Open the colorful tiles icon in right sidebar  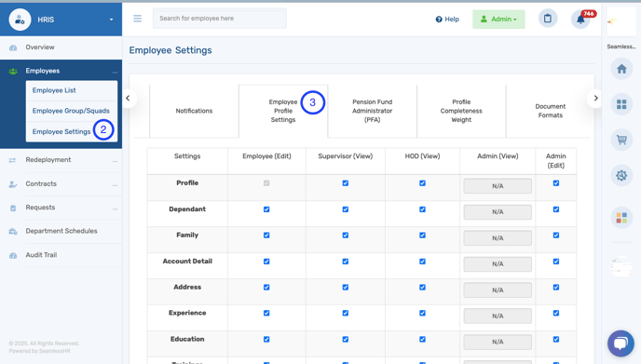click(621, 218)
